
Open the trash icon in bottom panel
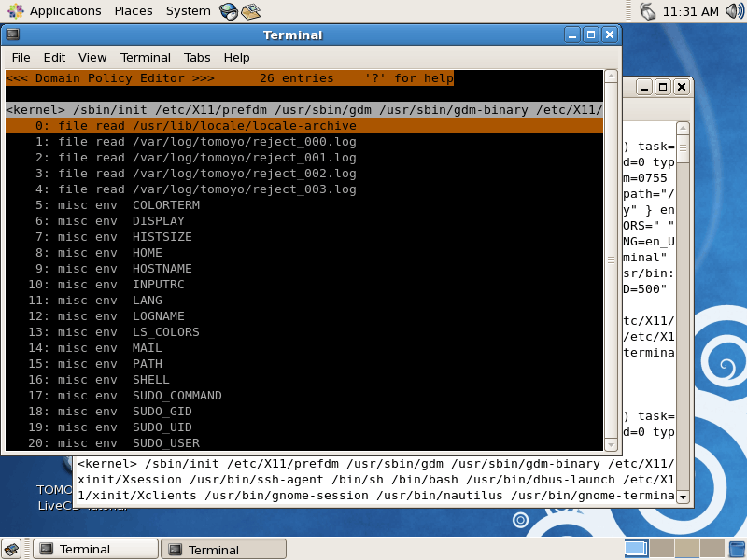click(737, 549)
